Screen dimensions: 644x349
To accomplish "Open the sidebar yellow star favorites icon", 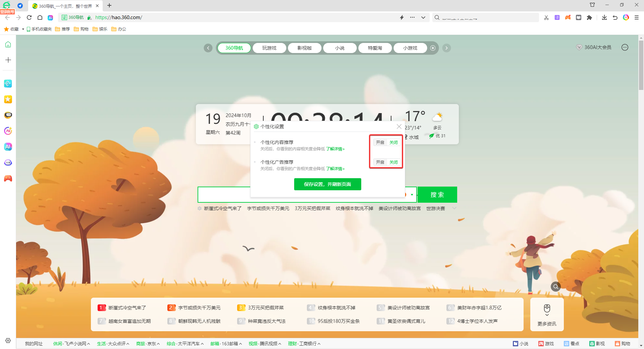I will 8,99.
